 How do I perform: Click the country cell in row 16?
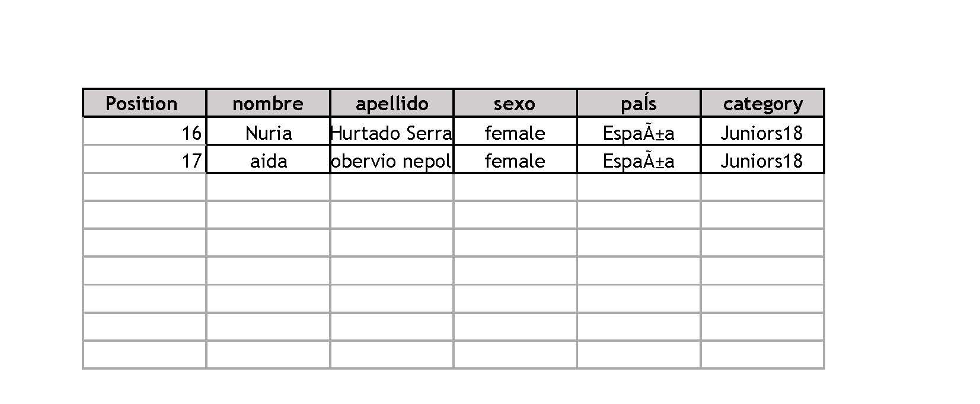point(639,132)
